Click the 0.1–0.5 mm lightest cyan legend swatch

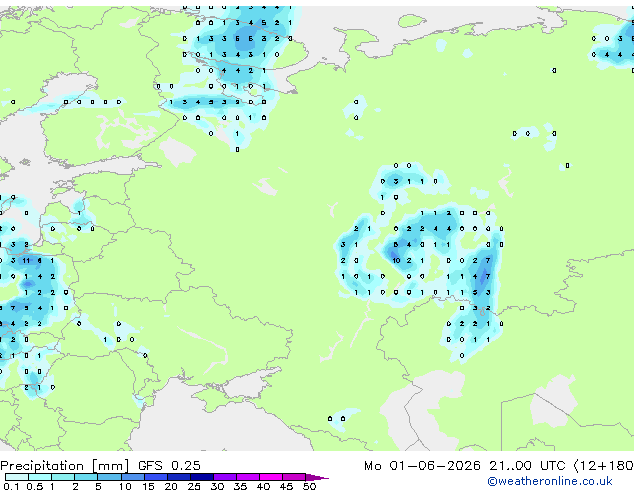pyautogui.click(x=17, y=477)
